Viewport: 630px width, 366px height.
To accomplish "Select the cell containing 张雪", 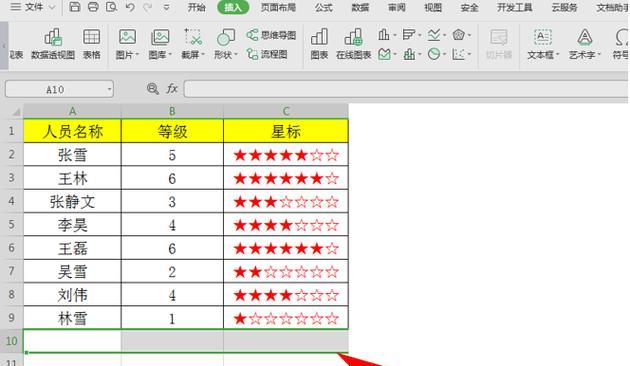I will pos(72,155).
